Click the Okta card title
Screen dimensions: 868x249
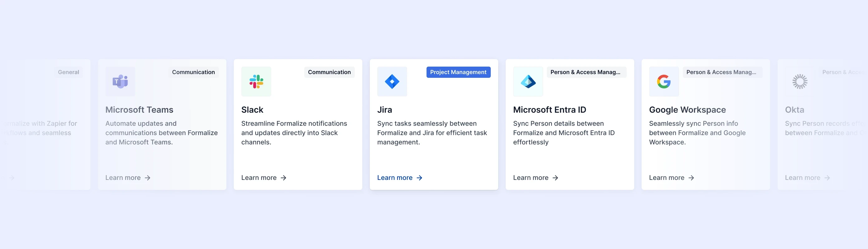point(794,110)
